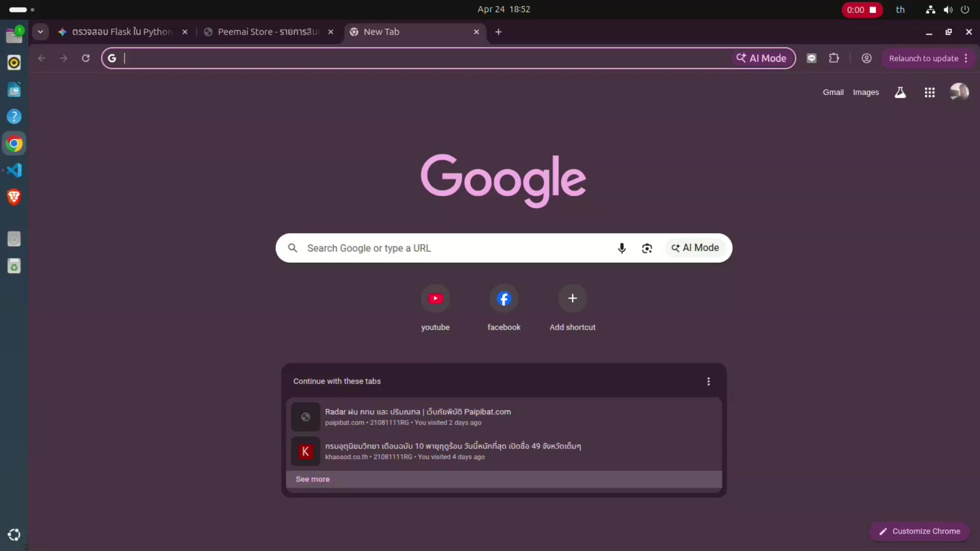The height and width of the screenshot is (551, 980).
Task: Click Chrome icon in the dock
Action: point(14,144)
